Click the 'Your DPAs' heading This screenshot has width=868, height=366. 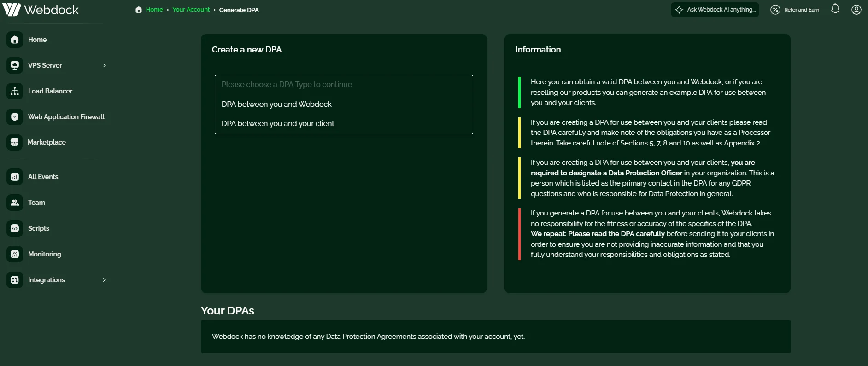point(228,311)
